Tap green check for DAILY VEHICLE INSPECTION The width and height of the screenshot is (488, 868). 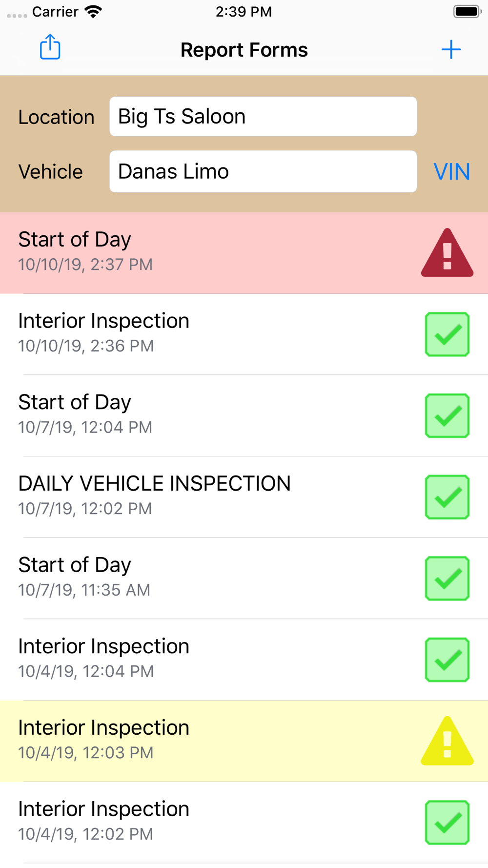click(x=447, y=497)
